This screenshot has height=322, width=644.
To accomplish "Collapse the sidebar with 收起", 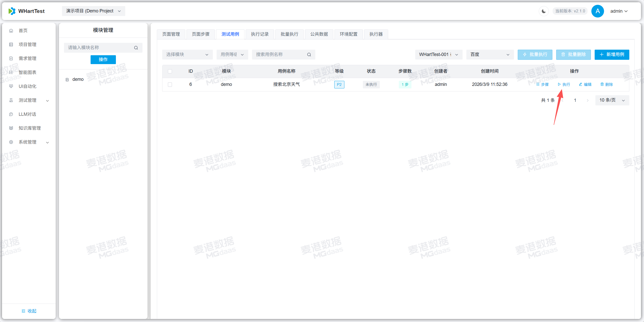I will coord(29,311).
